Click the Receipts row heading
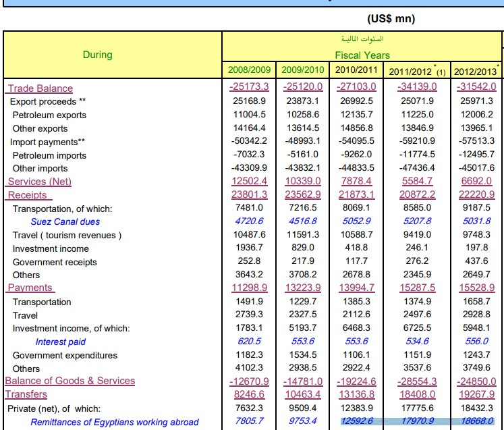504x430 pixels. [27, 195]
